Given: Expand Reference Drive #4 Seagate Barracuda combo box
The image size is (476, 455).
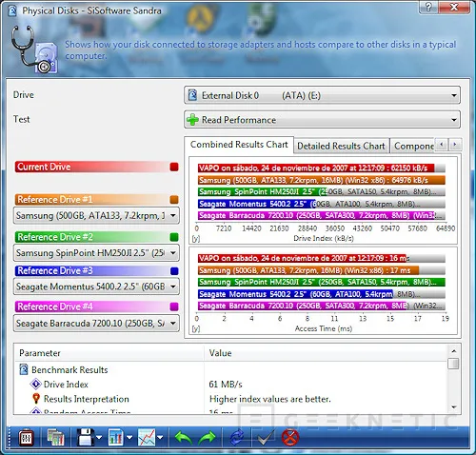Looking at the screenshot, I should [96, 324].
